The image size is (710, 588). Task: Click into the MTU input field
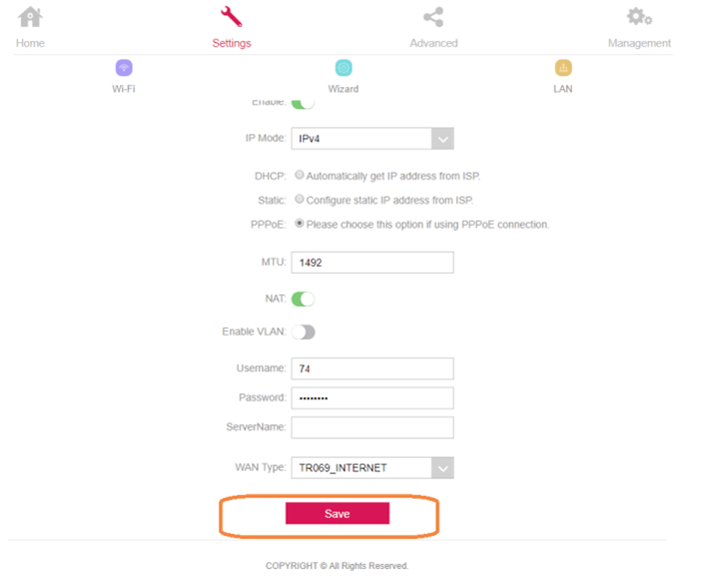point(371,262)
